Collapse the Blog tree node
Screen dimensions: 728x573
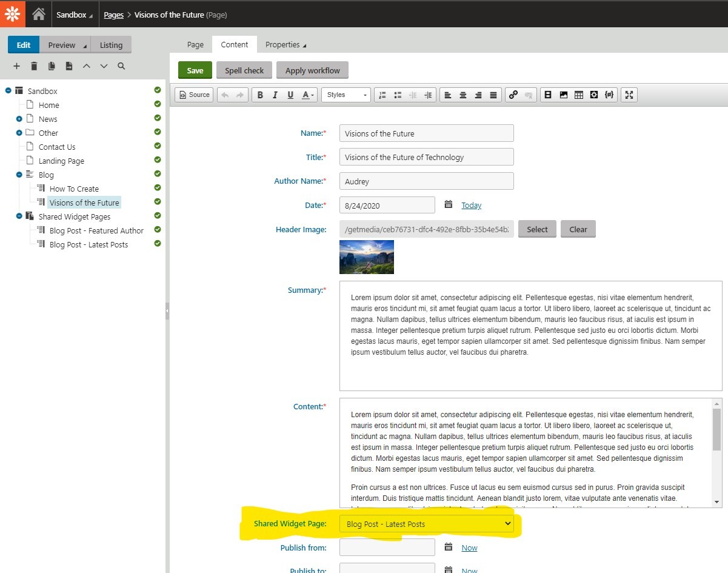(x=19, y=175)
